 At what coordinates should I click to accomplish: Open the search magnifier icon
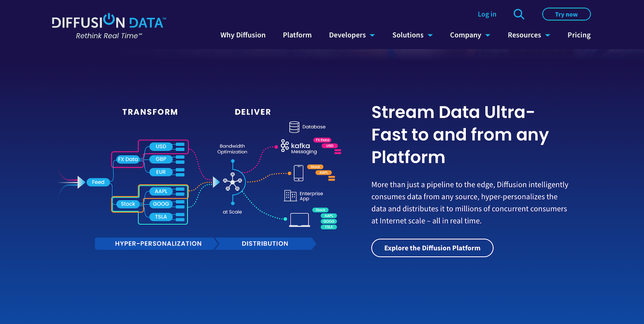click(x=519, y=14)
